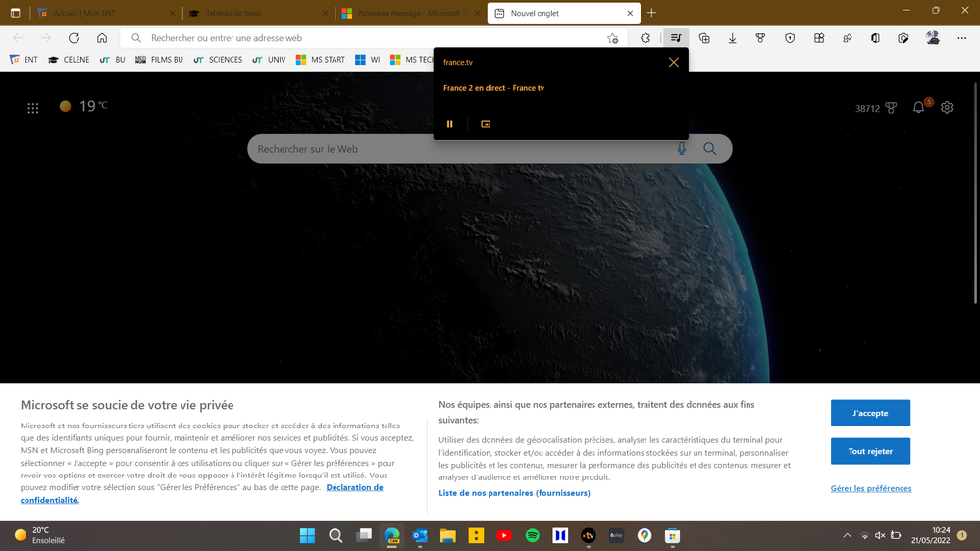Screen dimensions: 980x551
Task: Click the shield extension icon
Action: pos(790,38)
